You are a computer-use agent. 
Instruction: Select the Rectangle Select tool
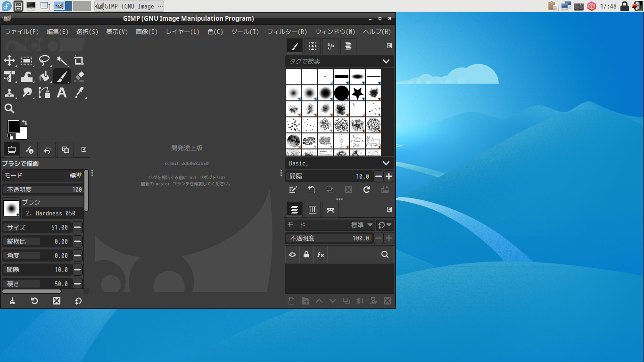tap(27, 60)
